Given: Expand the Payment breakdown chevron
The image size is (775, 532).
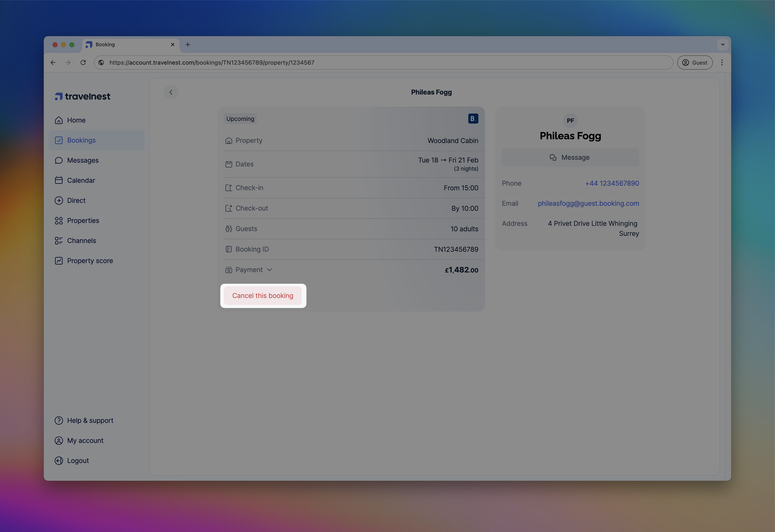Looking at the screenshot, I should (x=270, y=270).
